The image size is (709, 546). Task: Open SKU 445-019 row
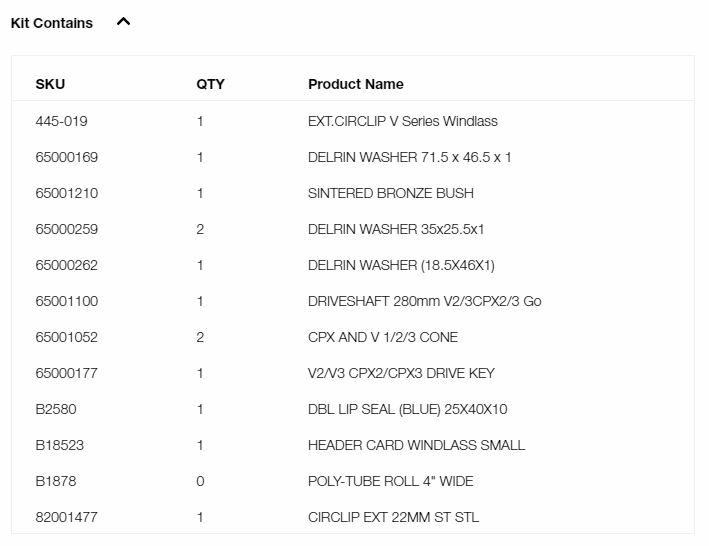pyautogui.click(x=61, y=121)
